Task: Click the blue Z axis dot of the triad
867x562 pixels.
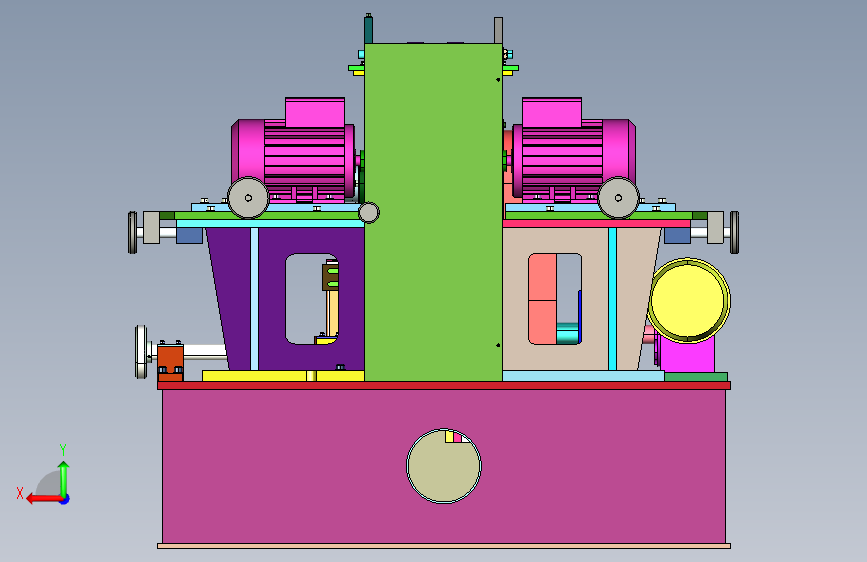Action: click(x=65, y=499)
